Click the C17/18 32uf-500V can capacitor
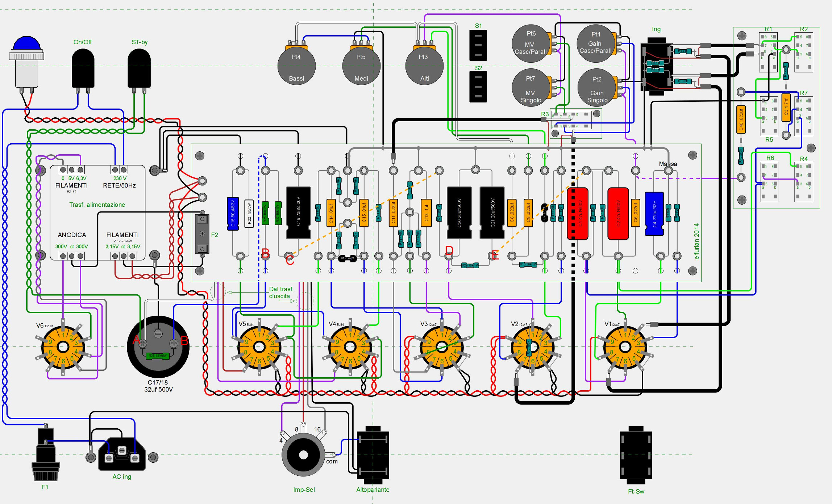832x504 pixels. coord(158,347)
